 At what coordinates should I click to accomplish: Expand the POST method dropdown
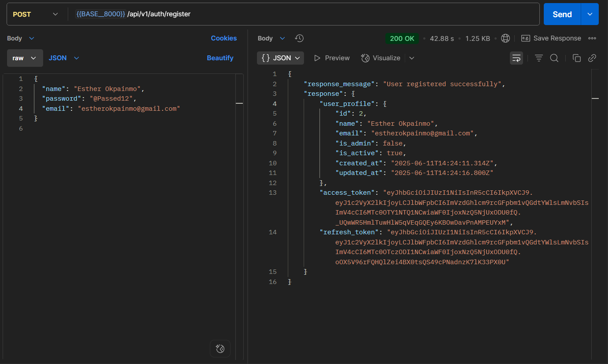click(x=35, y=14)
